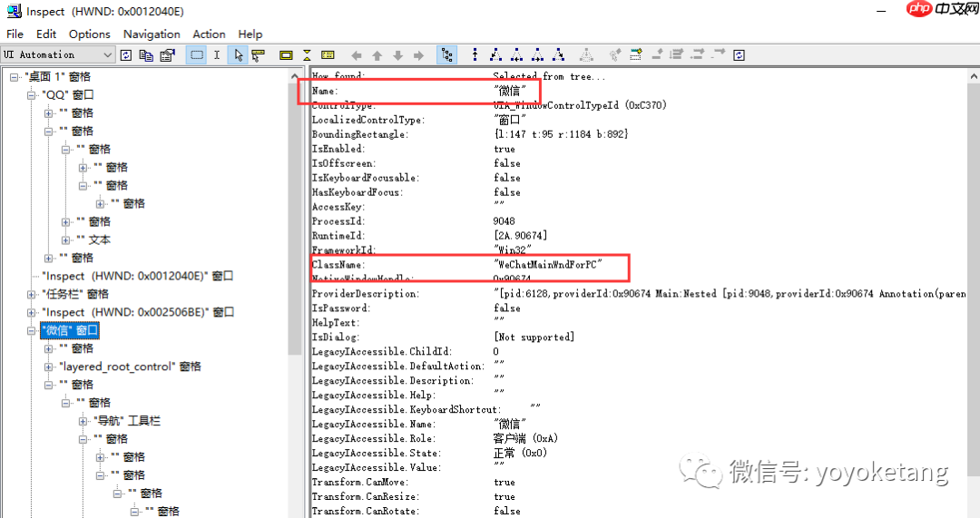The height and width of the screenshot is (518, 980).
Task: Click the yellow rectangle frame toolbar icon
Action: pos(286,55)
